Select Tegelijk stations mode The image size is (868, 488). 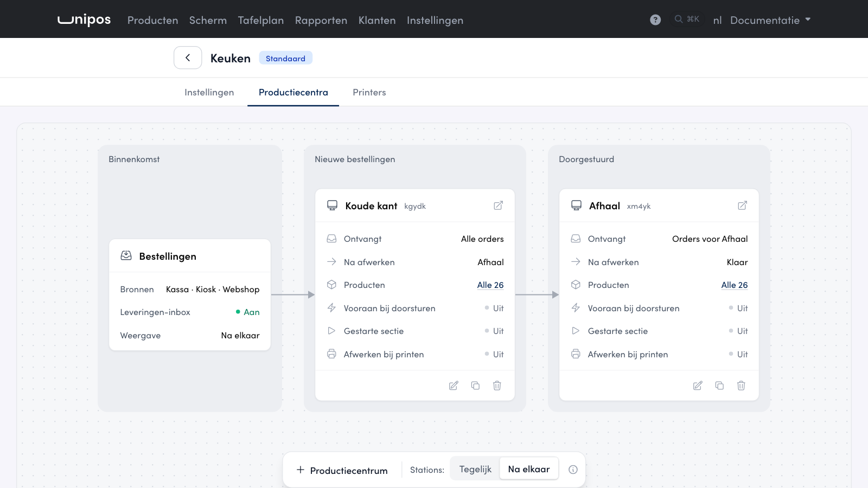click(x=475, y=469)
